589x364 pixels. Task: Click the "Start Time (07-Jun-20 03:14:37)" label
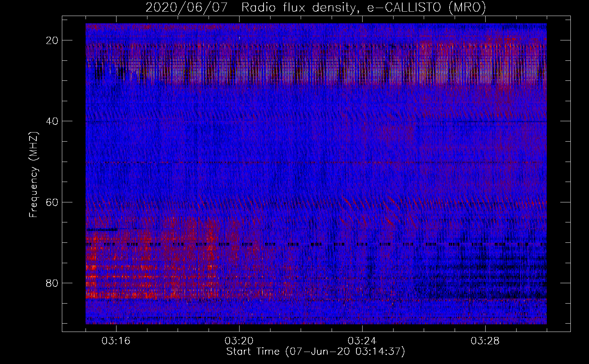[316, 352]
